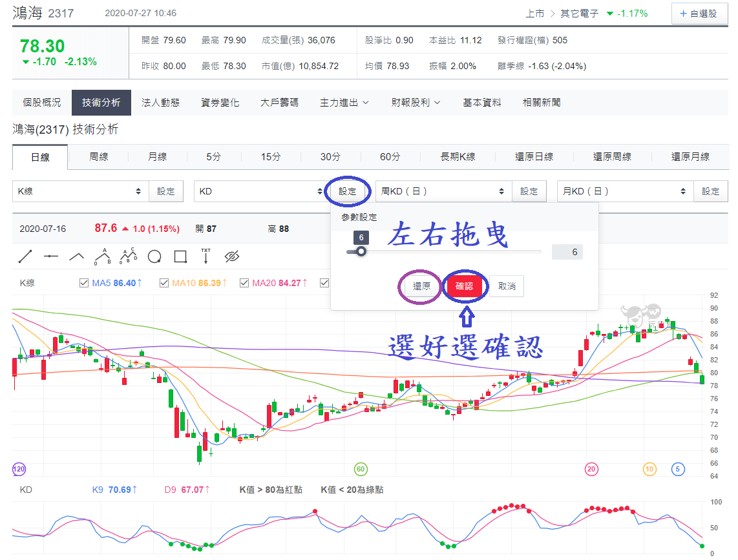
Task: Select the ABCD wave drawing tool
Action: coord(129,256)
